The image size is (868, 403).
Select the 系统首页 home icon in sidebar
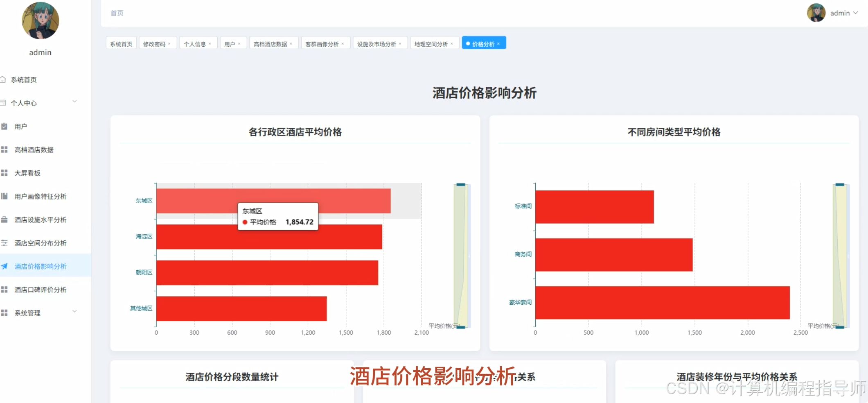(x=5, y=79)
